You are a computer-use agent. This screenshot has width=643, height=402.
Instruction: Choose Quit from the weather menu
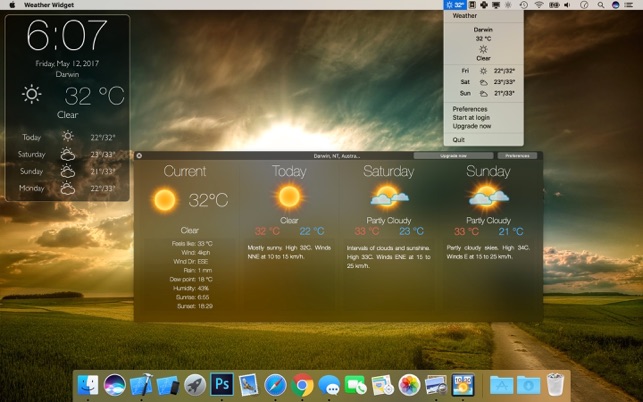pyautogui.click(x=458, y=140)
